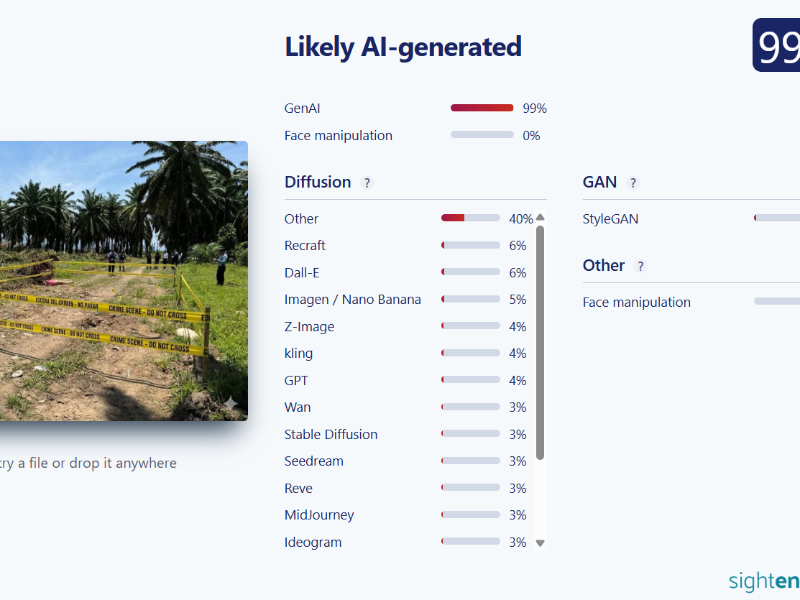800x600 pixels.
Task: Click the Diffusion list scrollbar thumb
Action: pos(540,343)
